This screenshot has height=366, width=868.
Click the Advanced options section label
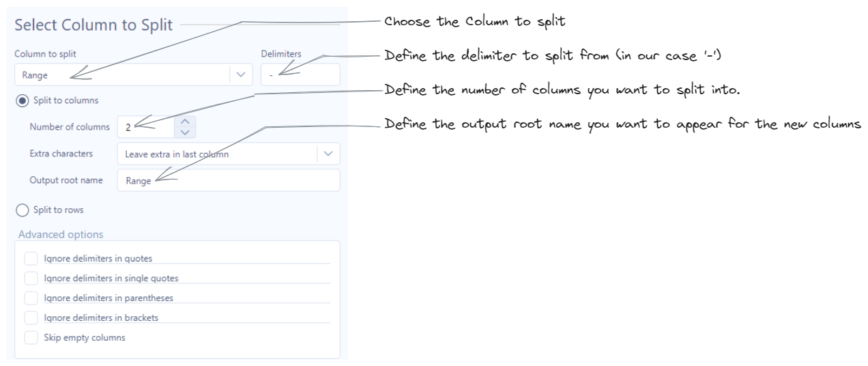[x=61, y=234]
